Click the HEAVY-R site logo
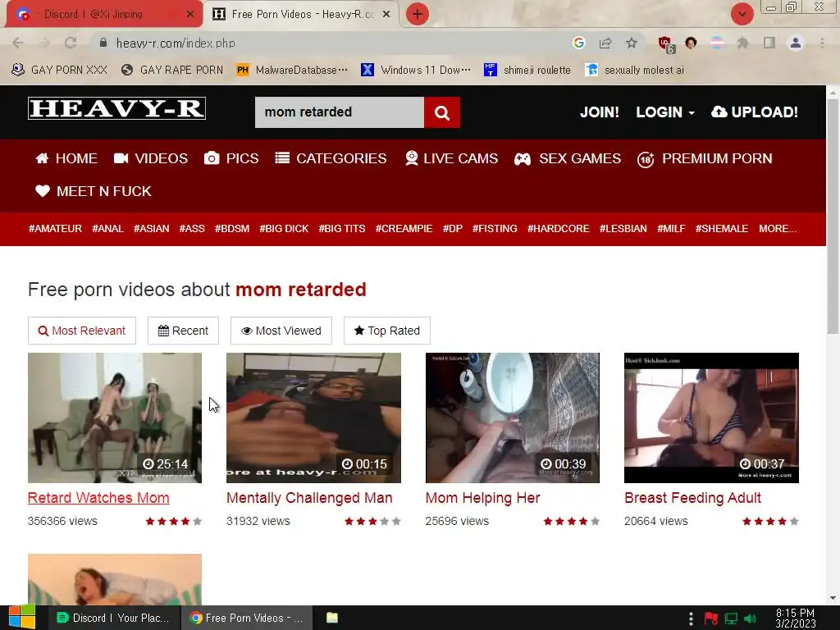840x630 pixels. [x=116, y=108]
